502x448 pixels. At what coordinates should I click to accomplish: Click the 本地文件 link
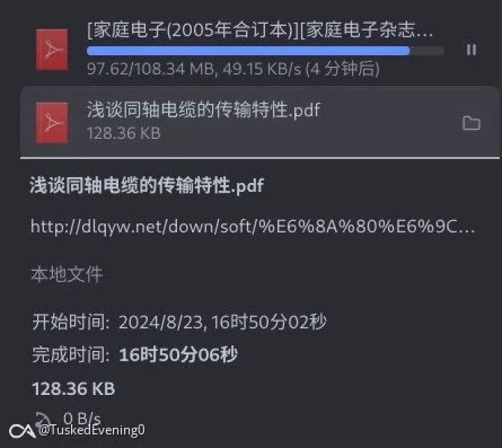point(67,274)
